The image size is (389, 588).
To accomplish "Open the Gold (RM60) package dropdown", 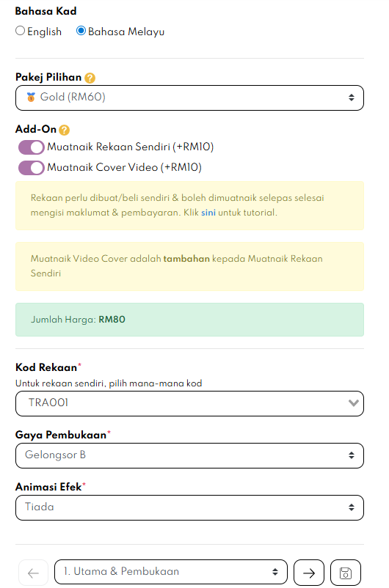I will tap(189, 98).
